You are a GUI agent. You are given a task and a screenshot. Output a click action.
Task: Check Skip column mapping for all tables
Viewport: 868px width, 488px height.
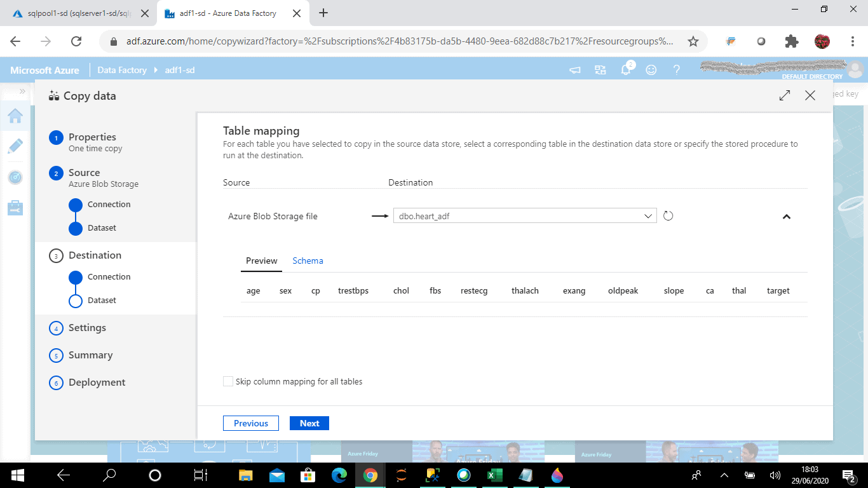228,381
